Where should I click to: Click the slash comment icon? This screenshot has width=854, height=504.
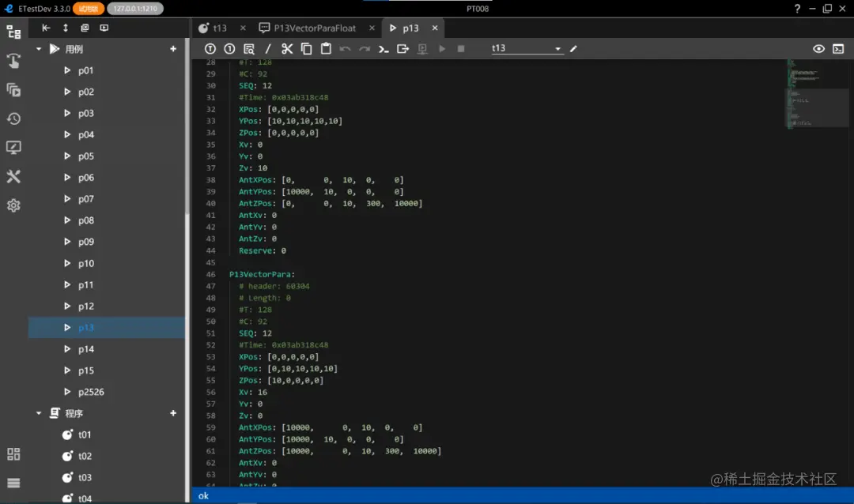268,49
